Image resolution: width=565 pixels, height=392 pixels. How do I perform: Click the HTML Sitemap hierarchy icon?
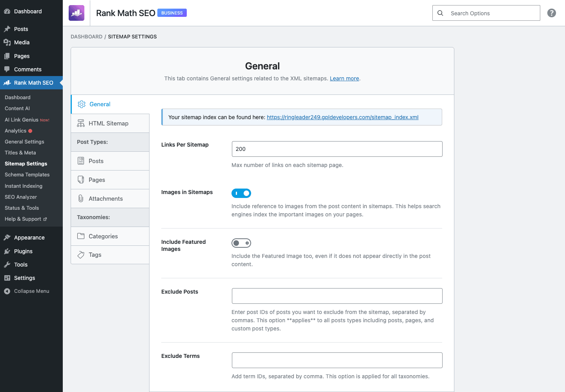(x=81, y=123)
